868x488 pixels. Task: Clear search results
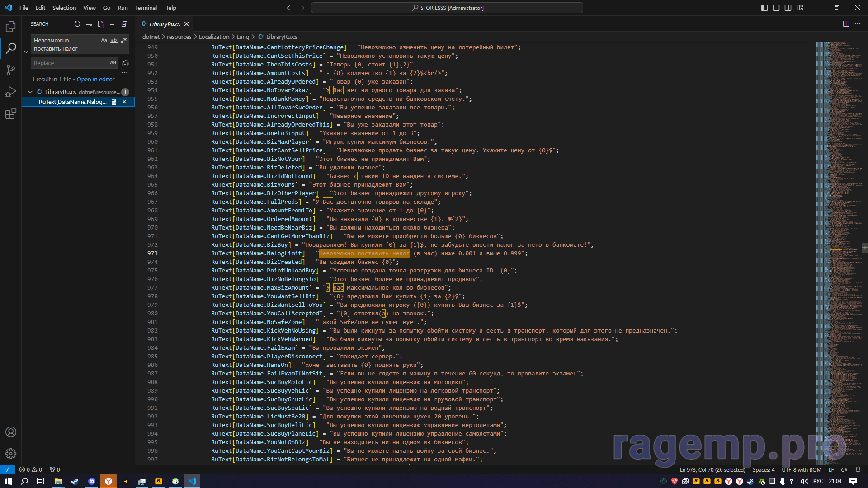click(89, 24)
